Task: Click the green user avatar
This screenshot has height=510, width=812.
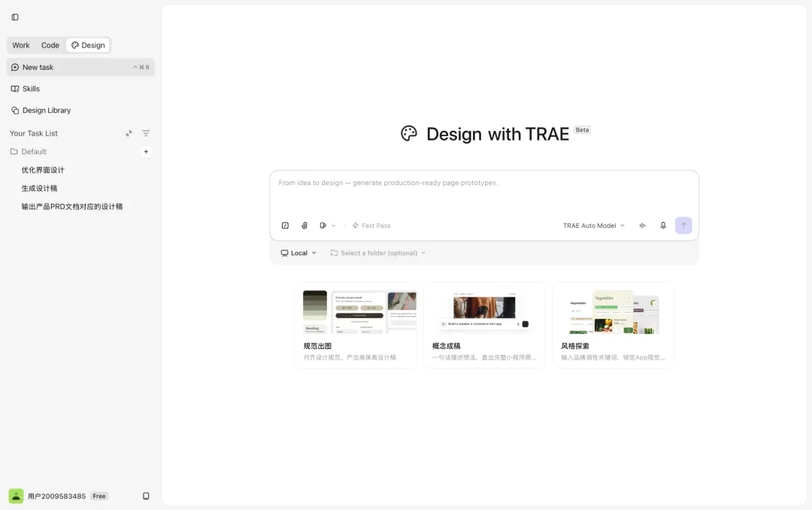Action: [16, 496]
